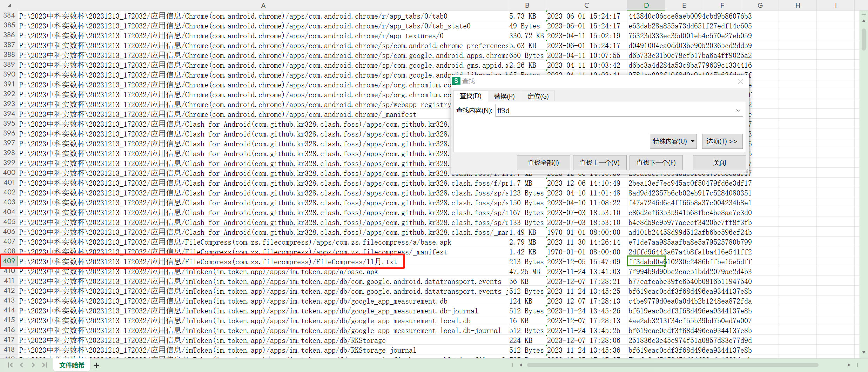868x372 pixels.
Task: Select column A header
Action: [263, 5]
